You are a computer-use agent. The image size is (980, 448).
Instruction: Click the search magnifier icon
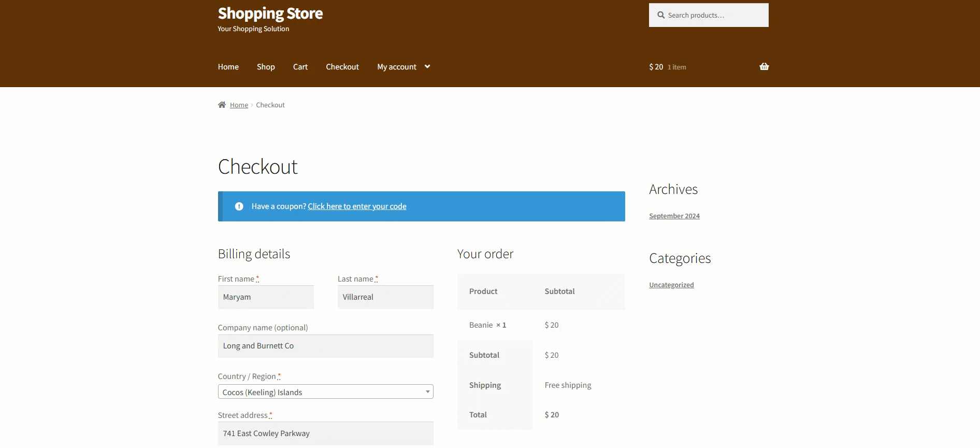click(661, 15)
